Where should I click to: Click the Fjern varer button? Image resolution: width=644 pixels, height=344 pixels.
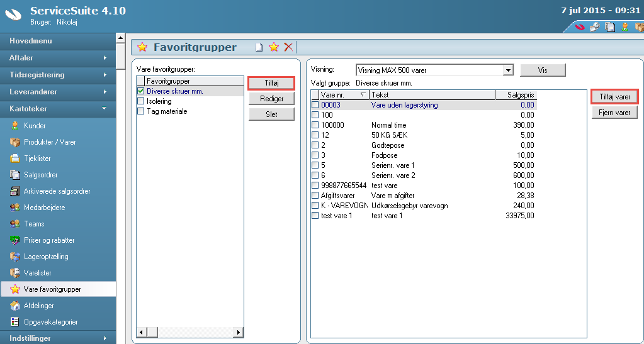(614, 113)
